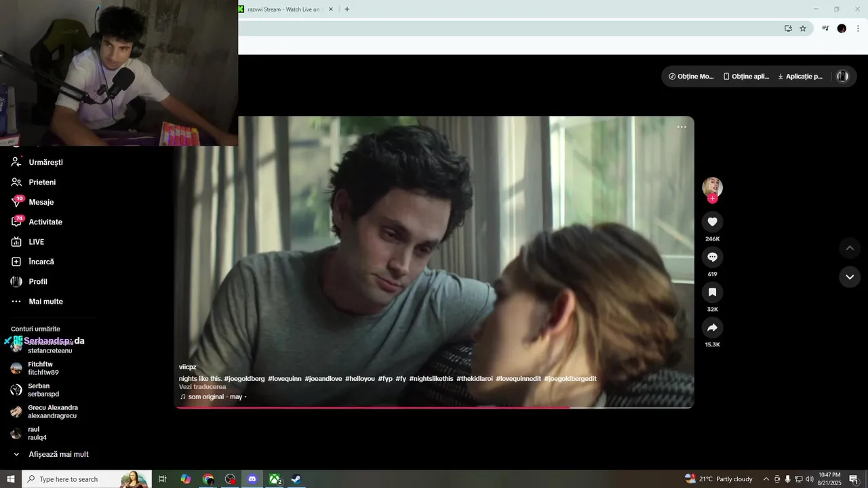Viewport: 868px width, 488px height.
Task: Open the Windows Start menu
Action: [x=11, y=479]
